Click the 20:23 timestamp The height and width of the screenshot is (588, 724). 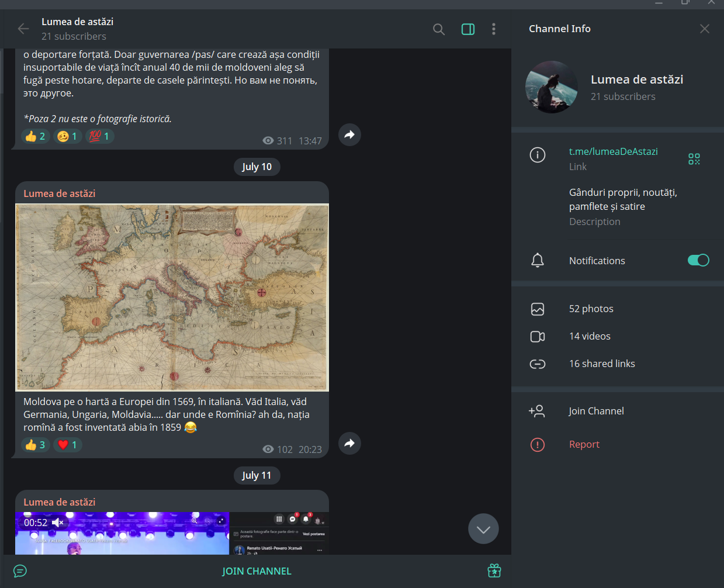(310, 449)
